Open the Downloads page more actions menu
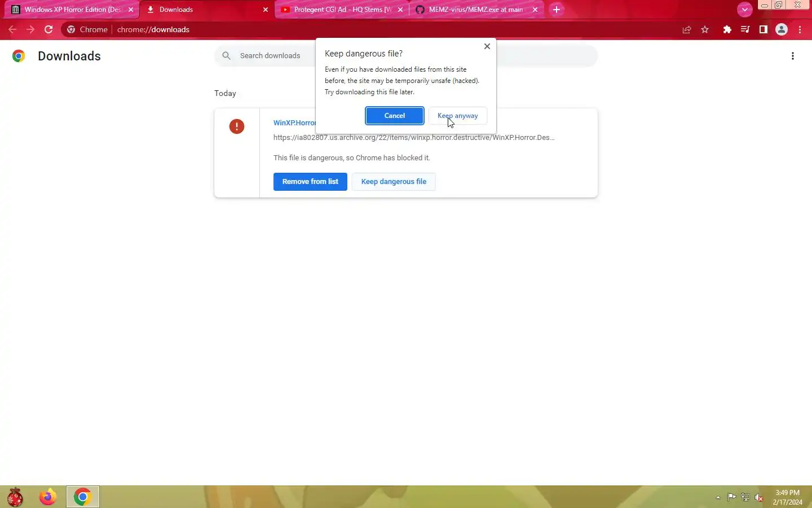The height and width of the screenshot is (508, 812). click(793, 56)
